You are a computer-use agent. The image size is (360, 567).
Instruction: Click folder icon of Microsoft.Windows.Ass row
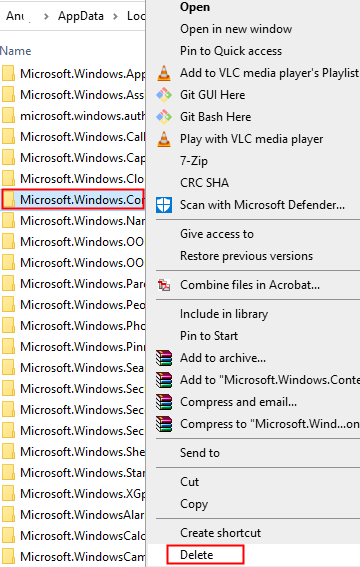(x=8, y=94)
